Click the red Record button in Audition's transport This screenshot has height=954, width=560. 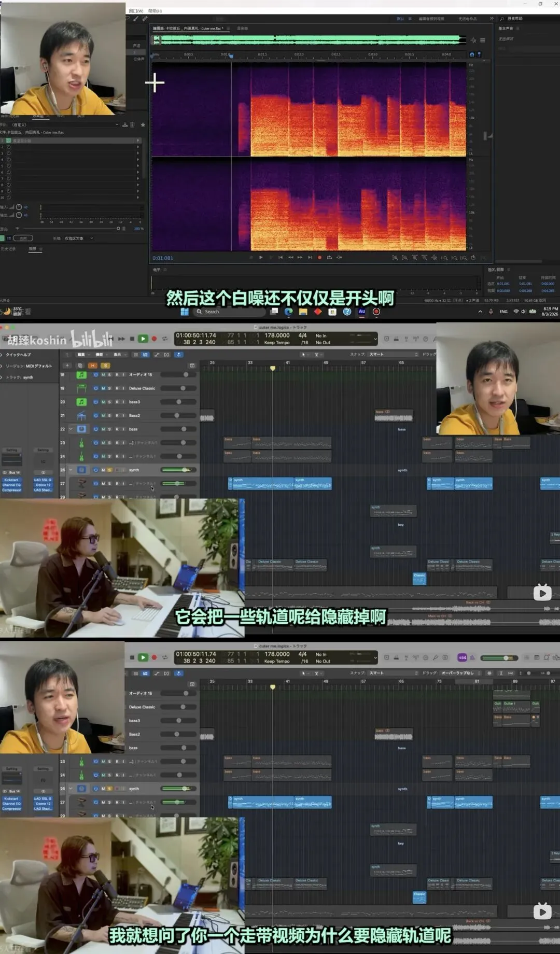coord(319,257)
